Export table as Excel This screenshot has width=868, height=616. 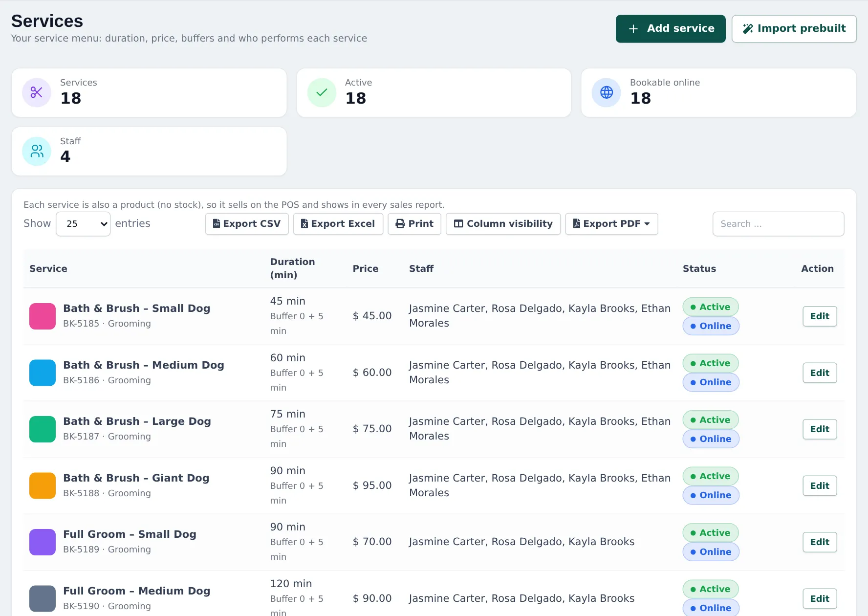[x=338, y=224]
